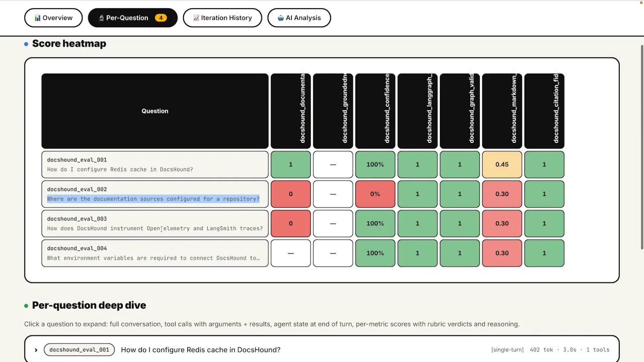
Task: Click the badge showing 4 on Per-Question
Action: pyautogui.click(x=160, y=18)
